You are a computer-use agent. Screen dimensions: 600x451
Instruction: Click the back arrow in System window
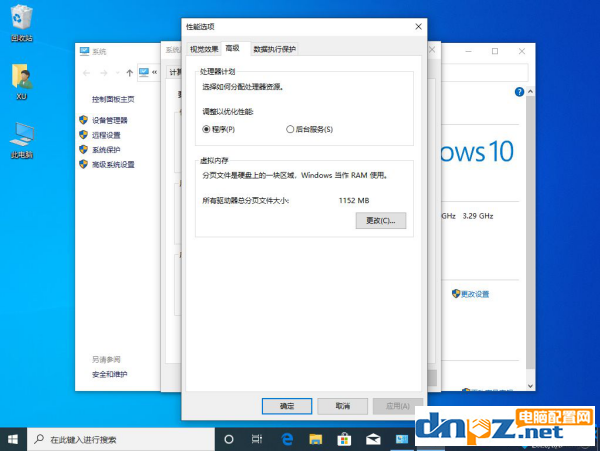point(86,73)
